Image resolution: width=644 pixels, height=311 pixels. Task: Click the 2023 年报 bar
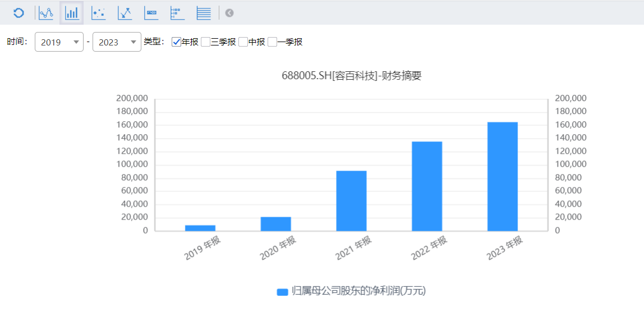[502, 177]
